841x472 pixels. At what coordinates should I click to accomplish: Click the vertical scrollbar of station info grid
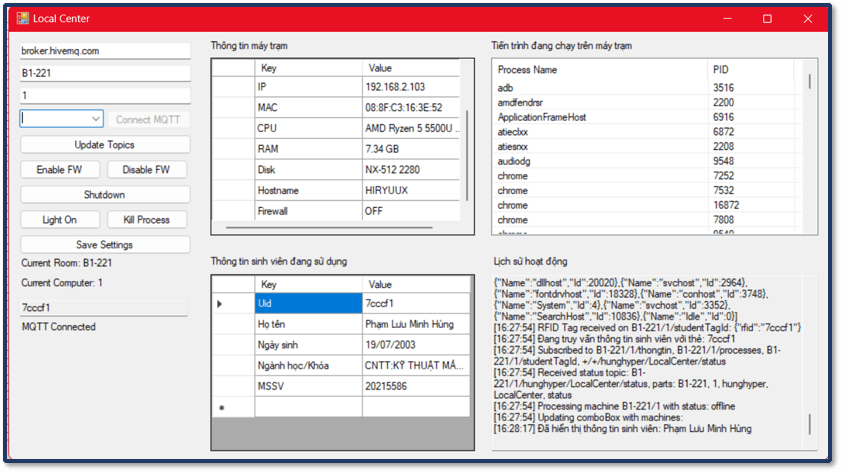(x=467, y=156)
